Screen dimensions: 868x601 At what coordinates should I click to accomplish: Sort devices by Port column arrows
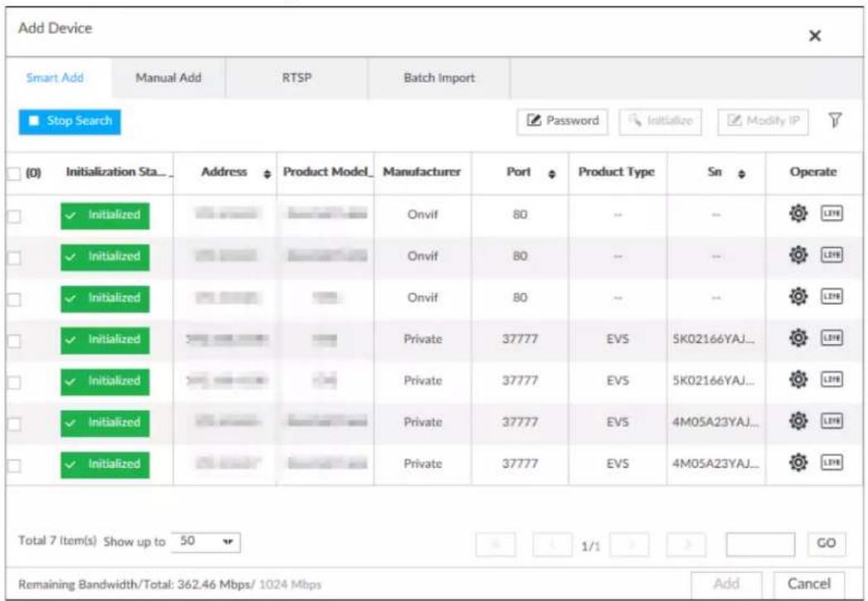coord(552,174)
